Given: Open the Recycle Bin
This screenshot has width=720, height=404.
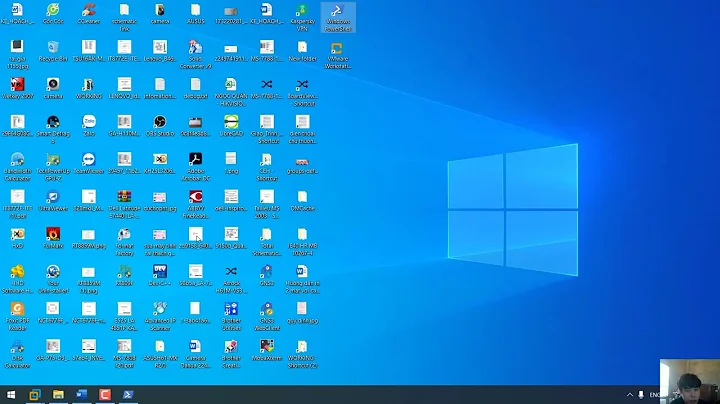Looking at the screenshot, I should (x=53, y=51).
